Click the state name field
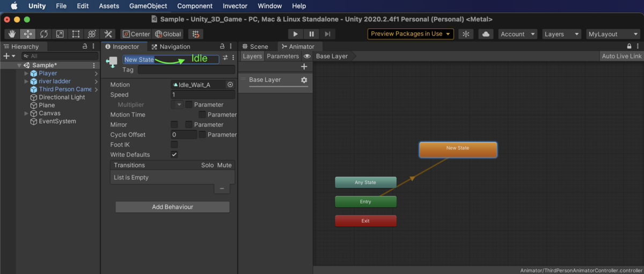 (x=171, y=60)
